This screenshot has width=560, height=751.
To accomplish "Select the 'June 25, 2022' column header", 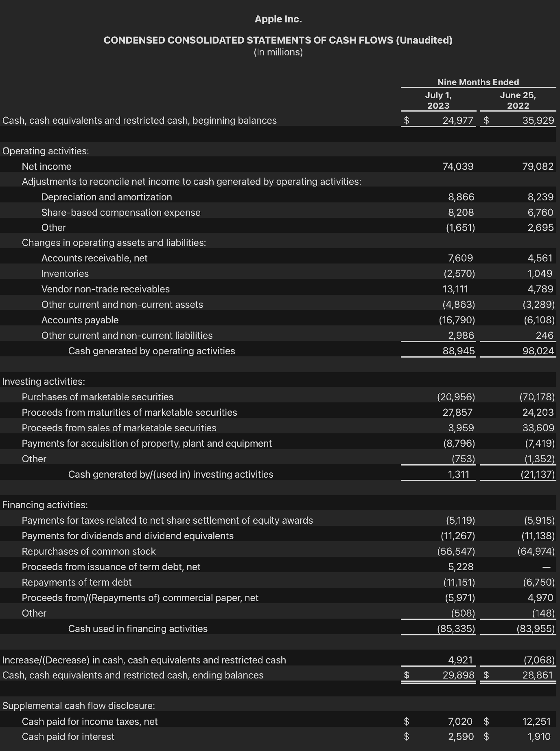I will tap(518, 100).
